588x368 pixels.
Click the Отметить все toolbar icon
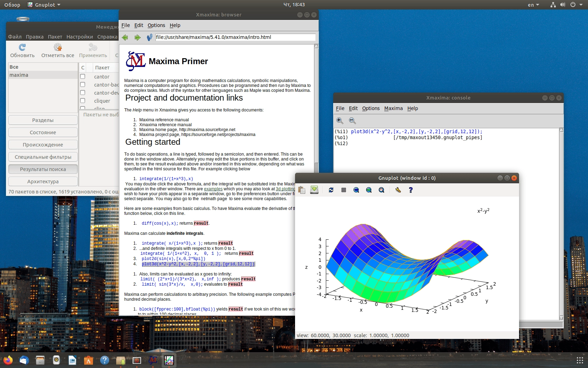[x=58, y=47]
